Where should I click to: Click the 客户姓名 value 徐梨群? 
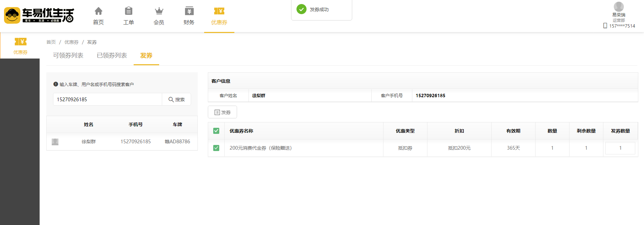click(259, 96)
